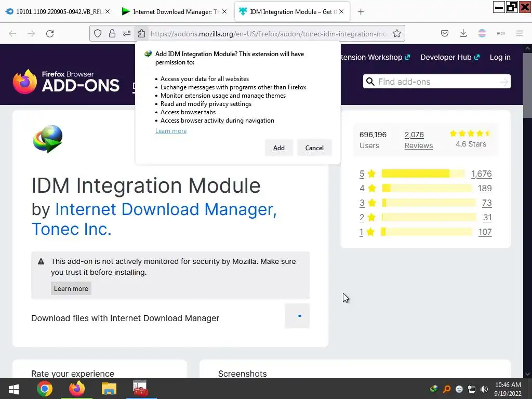Click Learn more in security warning
532x399 pixels.
click(71, 289)
